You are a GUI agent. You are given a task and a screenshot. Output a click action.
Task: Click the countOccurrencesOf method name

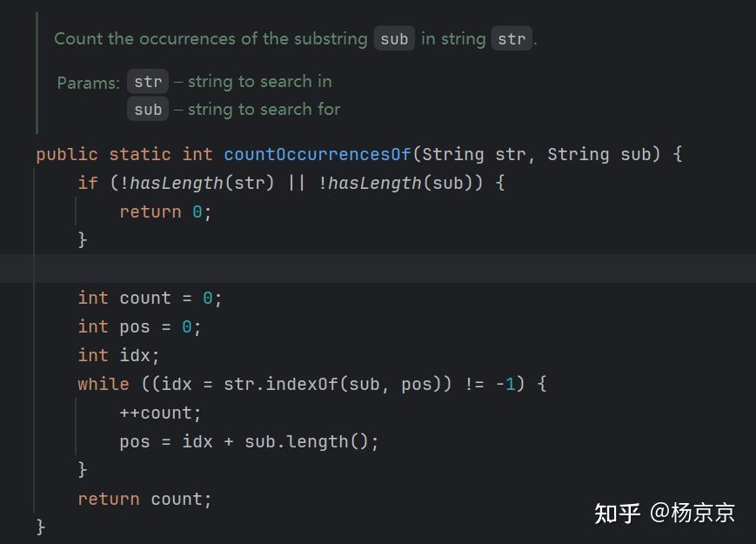pos(317,154)
